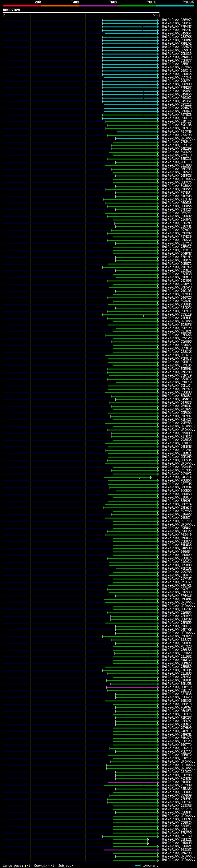Open hit UniRef100_Q2KEZ1
Viewport: 197px width, 868px height.
point(177,839)
